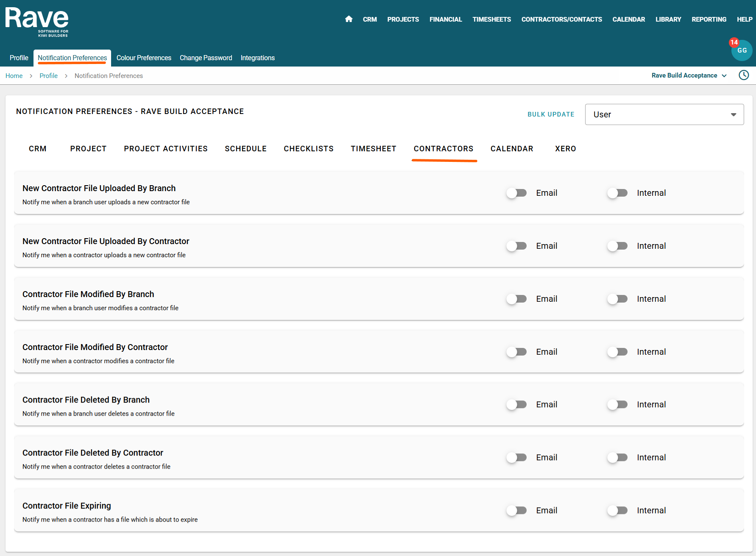Open the red 14 notifications badge

(734, 42)
